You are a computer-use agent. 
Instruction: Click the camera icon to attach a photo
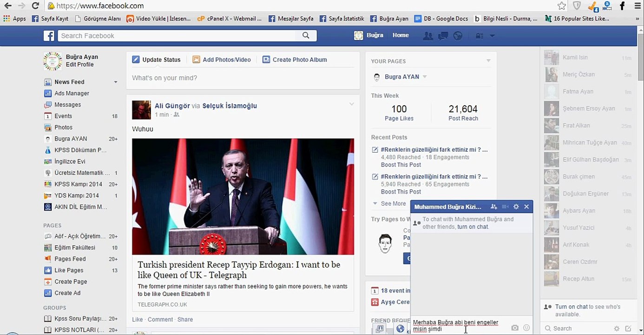(x=515, y=328)
